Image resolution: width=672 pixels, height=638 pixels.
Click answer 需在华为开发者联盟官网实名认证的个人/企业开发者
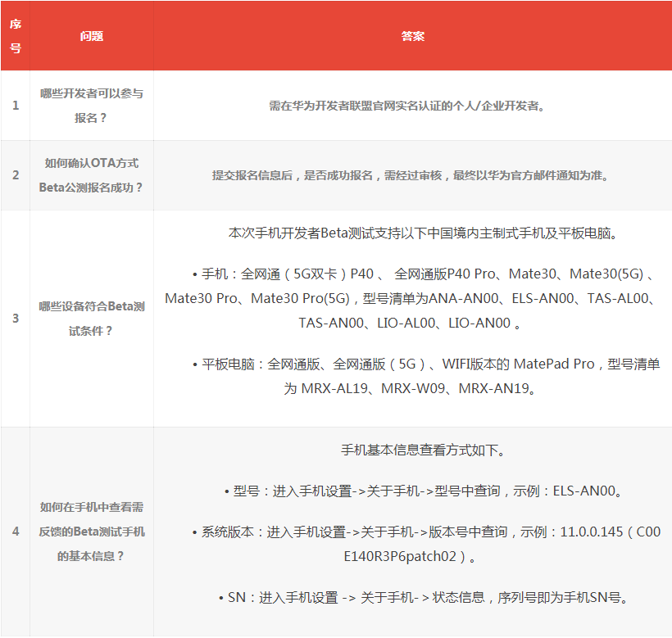click(406, 106)
